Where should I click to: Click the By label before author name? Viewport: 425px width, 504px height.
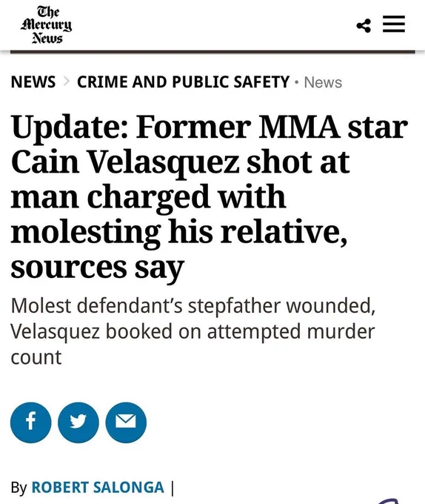click(x=19, y=488)
